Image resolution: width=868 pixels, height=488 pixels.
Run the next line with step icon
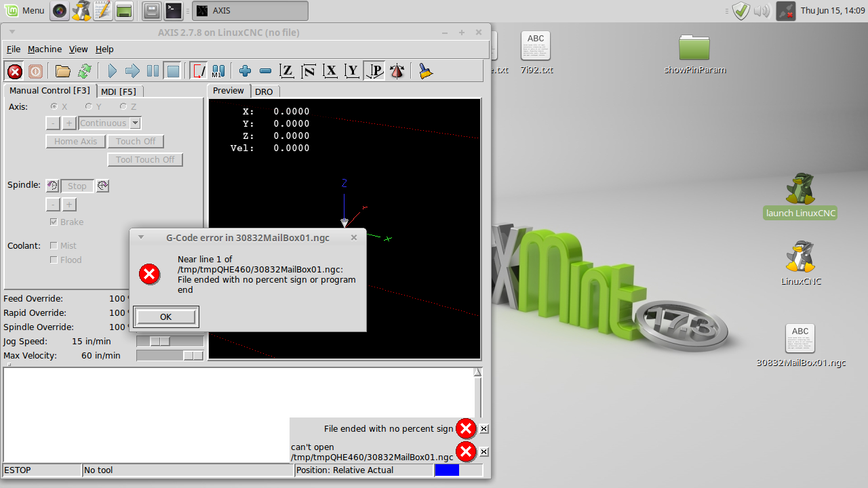[133, 71]
